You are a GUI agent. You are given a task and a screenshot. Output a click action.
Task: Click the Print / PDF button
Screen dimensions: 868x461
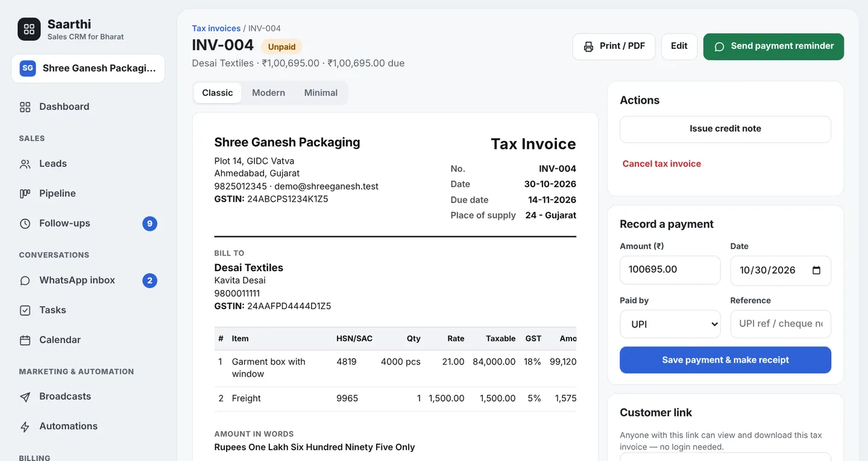coord(614,46)
